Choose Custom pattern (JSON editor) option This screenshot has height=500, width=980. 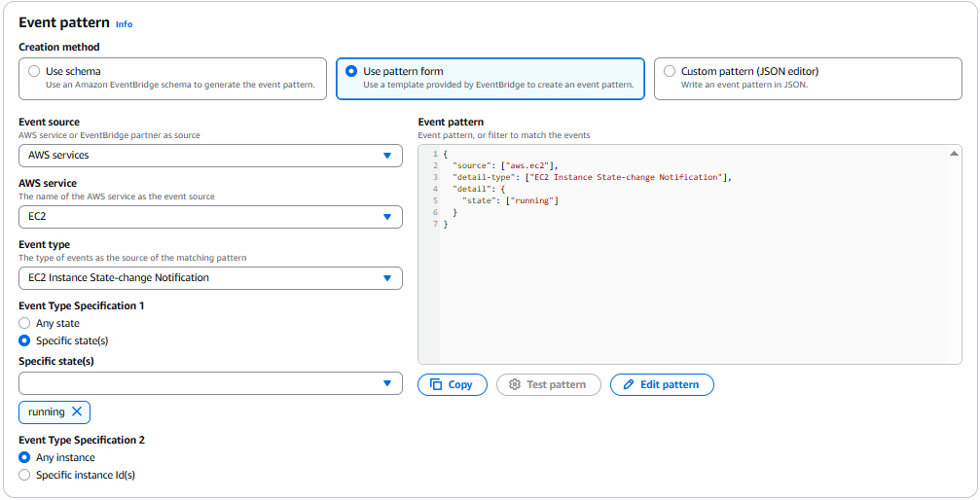click(670, 71)
